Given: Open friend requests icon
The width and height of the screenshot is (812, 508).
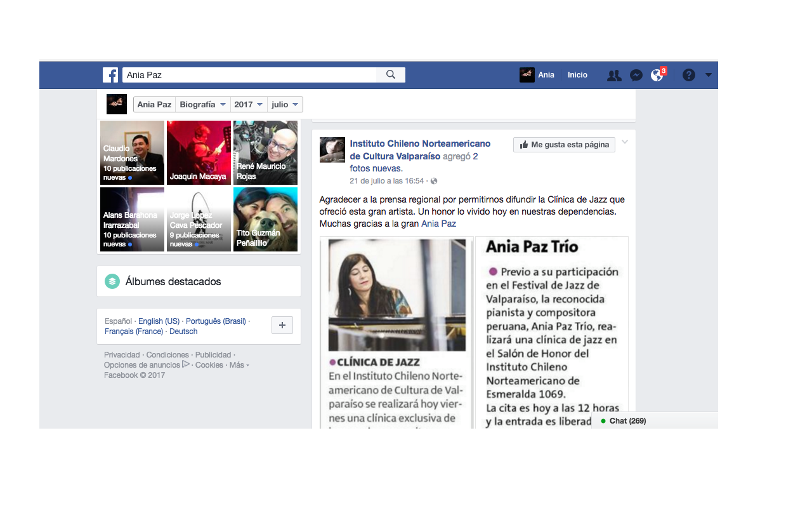Looking at the screenshot, I should [614, 75].
